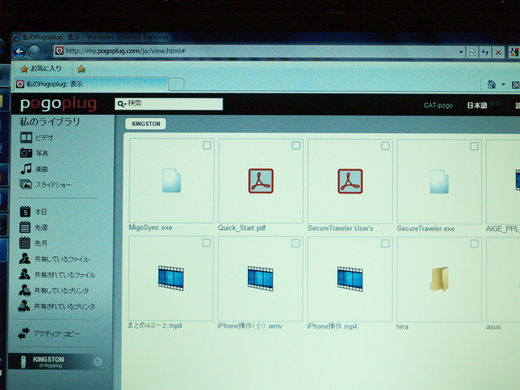Show today's files calendar icon
The image size is (520, 390).
tap(25, 212)
